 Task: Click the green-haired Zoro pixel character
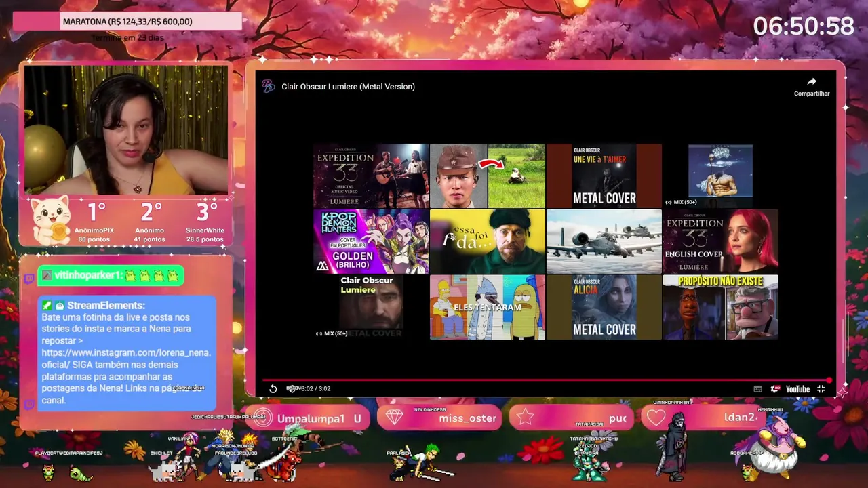[x=425, y=463]
